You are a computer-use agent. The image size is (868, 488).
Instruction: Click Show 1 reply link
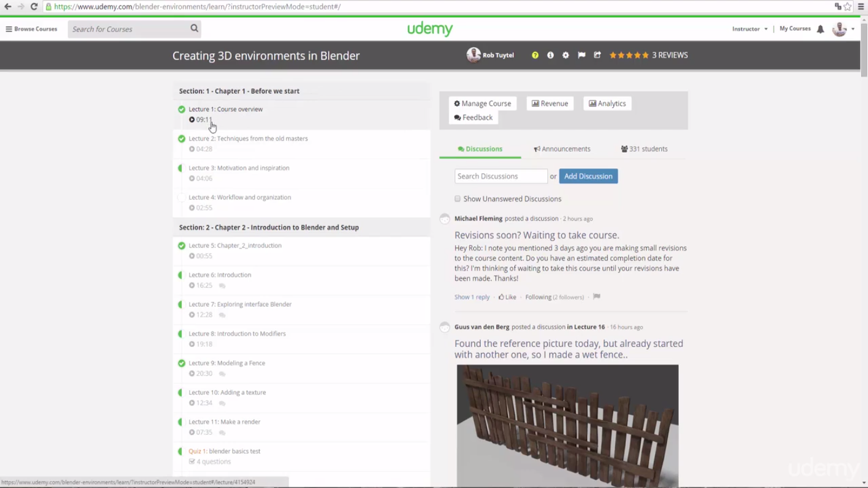pos(472,297)
